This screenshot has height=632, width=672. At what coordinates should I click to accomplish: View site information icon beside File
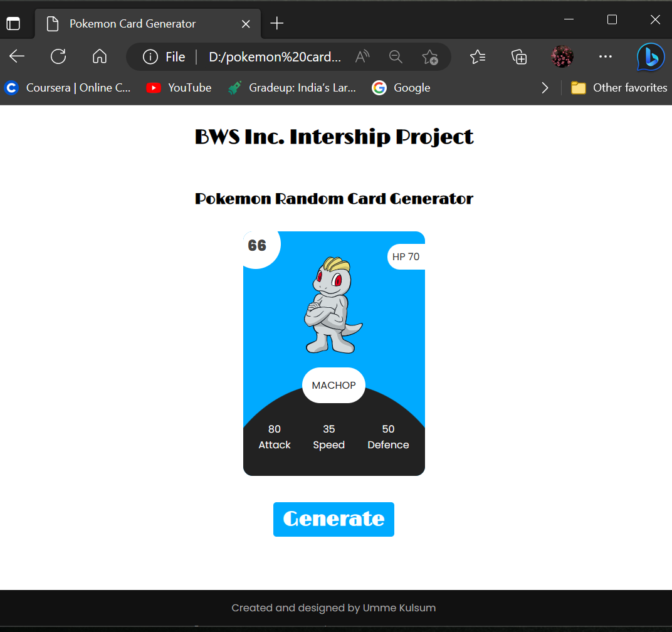click(x=150, y=56)
